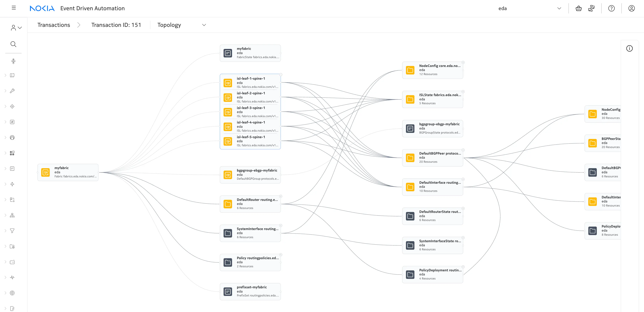Click the basket icon in header
Image resolution: width=644 pixels, height=312 pixels.
579,8
